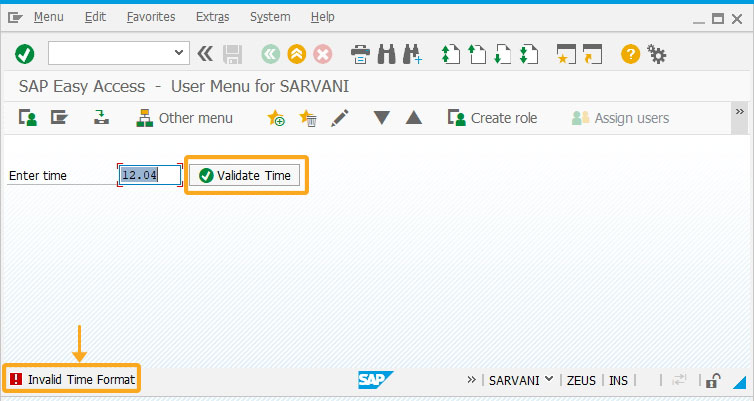The image size is (754, 401).
Task: Click the Save disk icon
Action: 232,54
